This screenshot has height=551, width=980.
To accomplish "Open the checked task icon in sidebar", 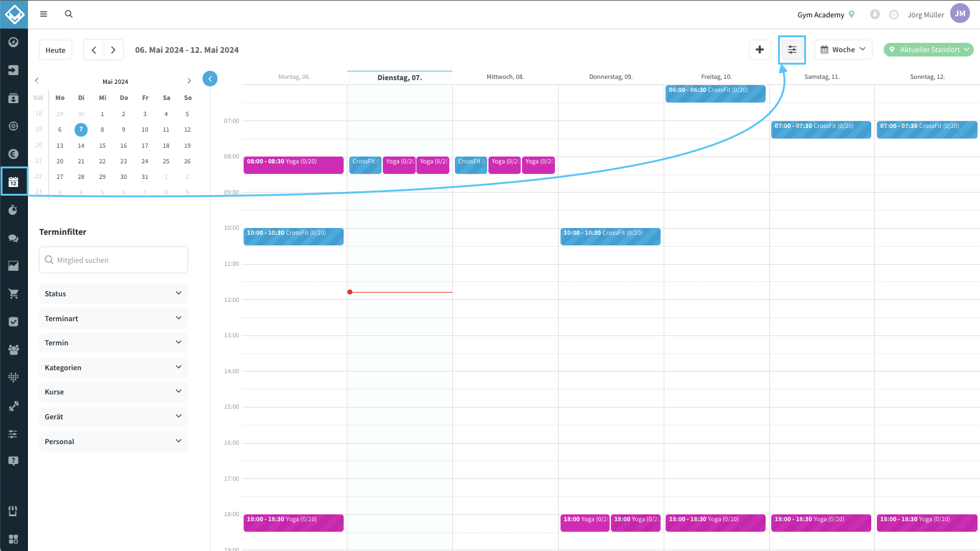I will pyautogui.click(x=14, y=322).
